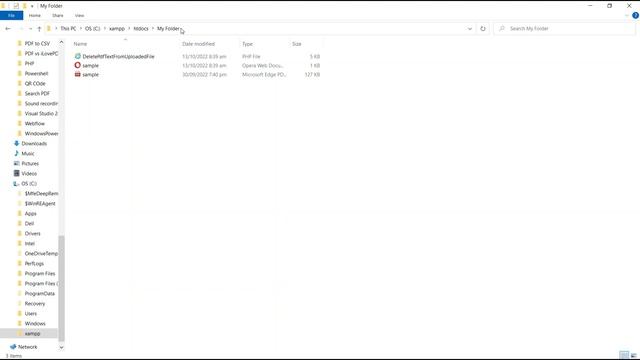Switch to large icons view
This screenshot has width=640, height=360.
click(x=634, y=355)
